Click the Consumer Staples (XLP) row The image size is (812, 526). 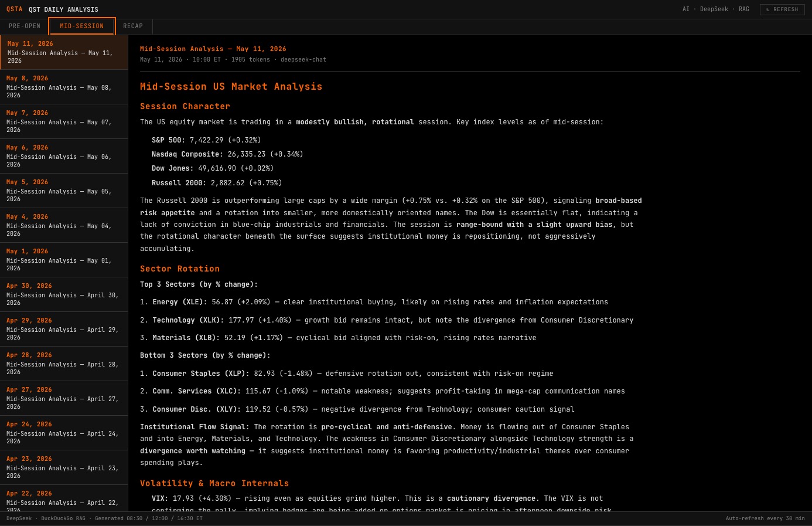[x=346, y=374]
